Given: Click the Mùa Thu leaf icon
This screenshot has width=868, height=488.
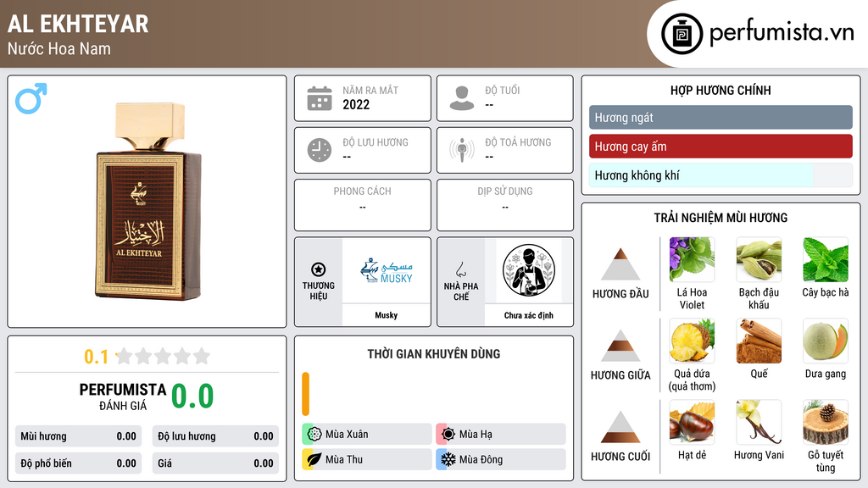Looking at the screenshot, I should pos(314,459).
